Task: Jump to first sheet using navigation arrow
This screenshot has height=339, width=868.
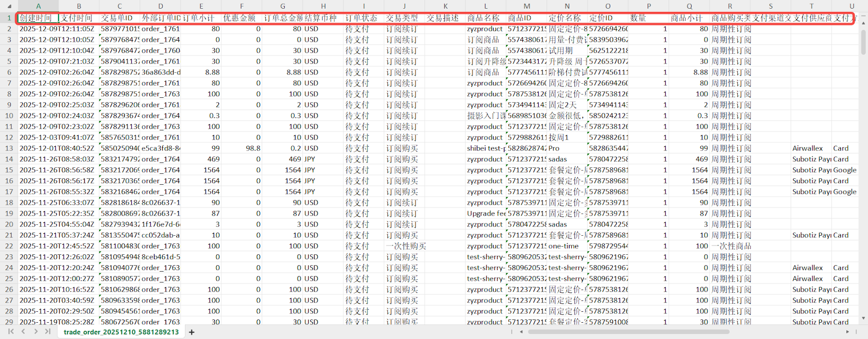Action: tap(11, 331)
